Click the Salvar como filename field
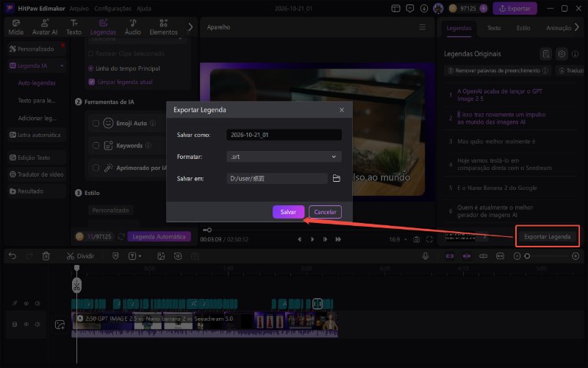This screenshot has width=588, height=368. pyautogui.click(x=284, y=135)
